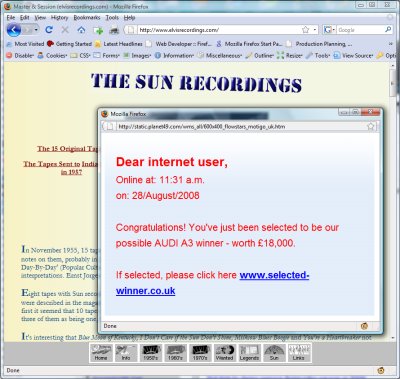400x379 pixels.
Task: Open the Tools menu
Action: (x=112, y=18)
